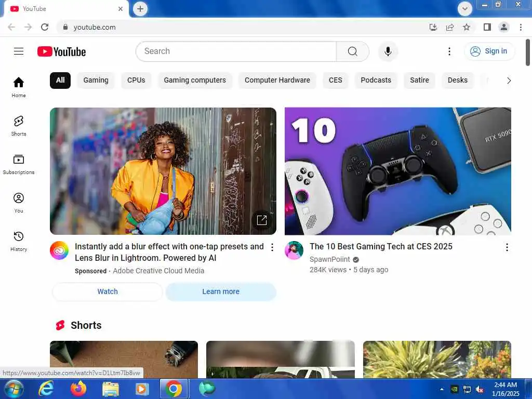Select the Podcasts filter chip
The image size is (532, 399).
click(x=376, y=81)
